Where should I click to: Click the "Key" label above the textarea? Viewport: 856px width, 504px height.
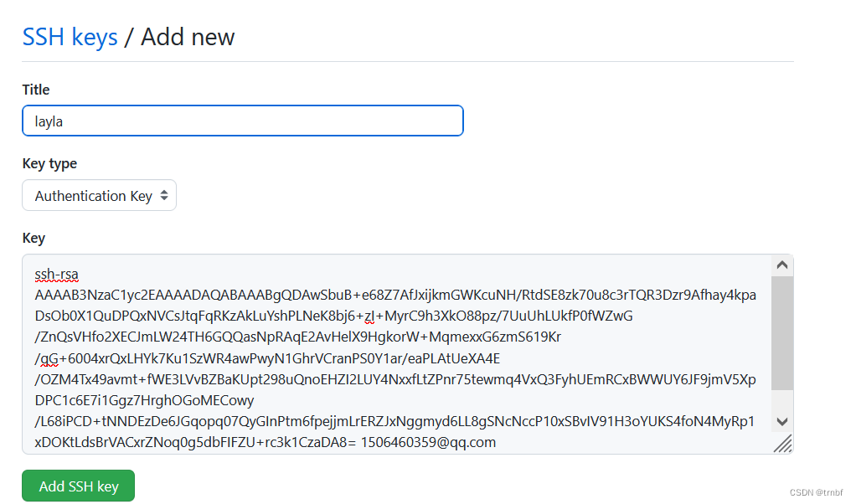34,238
